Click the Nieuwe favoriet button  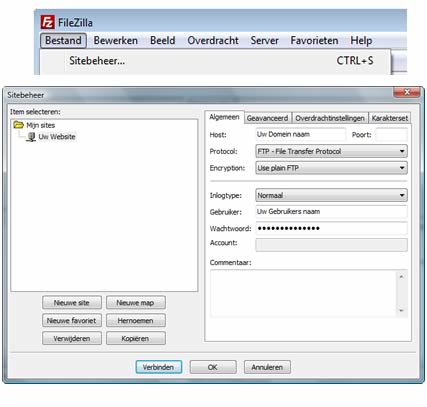(x=72, y=321)
